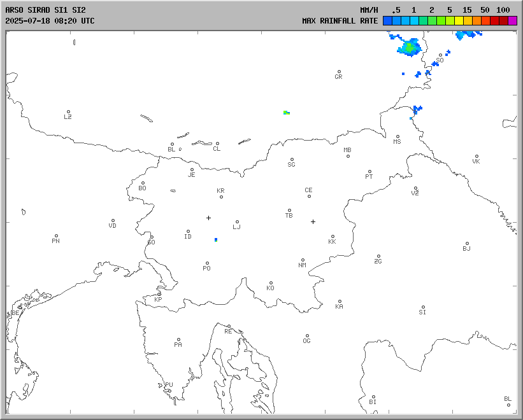The image size is (523, 420).
Task: Select the GR station marker in the north
Action: coord(339,72)
